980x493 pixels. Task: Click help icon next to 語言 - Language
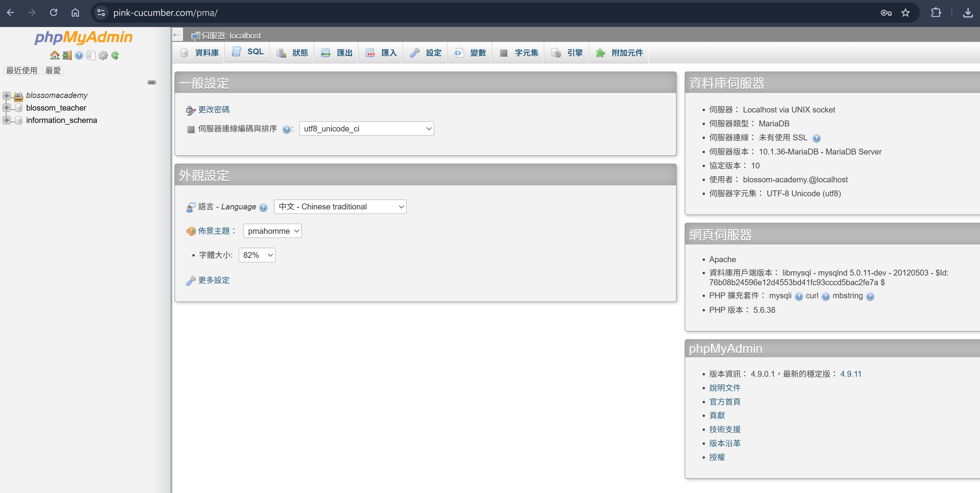click(263, 208)
